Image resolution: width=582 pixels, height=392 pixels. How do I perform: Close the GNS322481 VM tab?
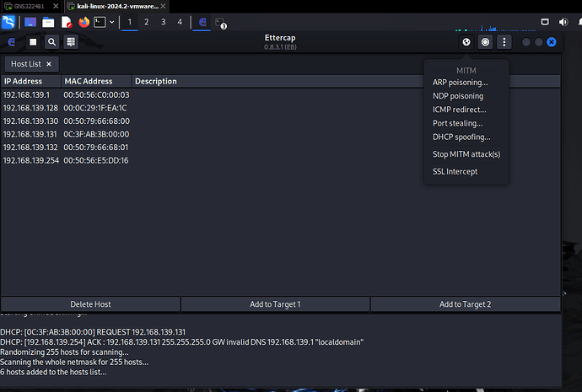[56, 6]
